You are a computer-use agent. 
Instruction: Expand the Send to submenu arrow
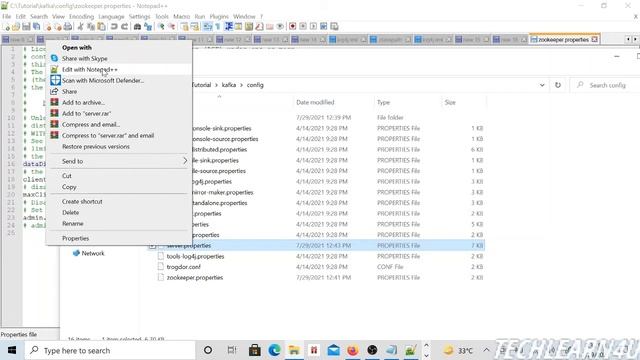click(x=185, y=161)
